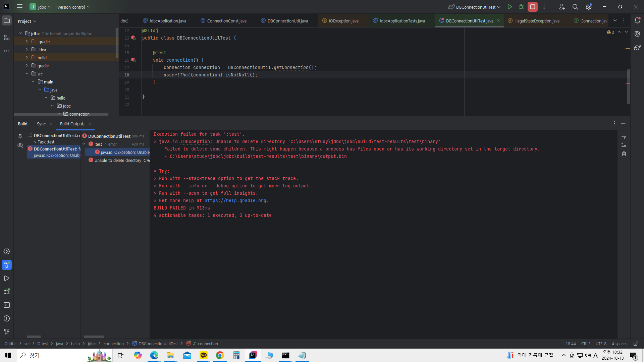Open the run toolbar's more actions menu
This screenshot has width=644, height=362.
[x=544, y=7]
